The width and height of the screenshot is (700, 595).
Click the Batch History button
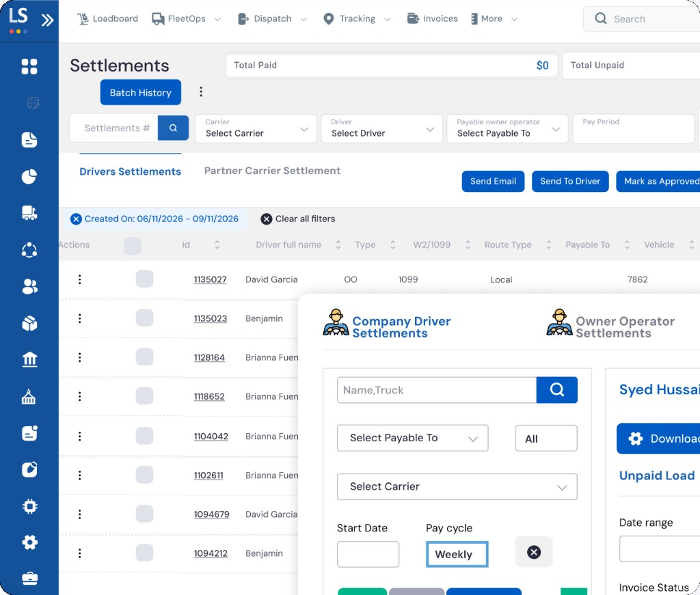tap(141, 92)
